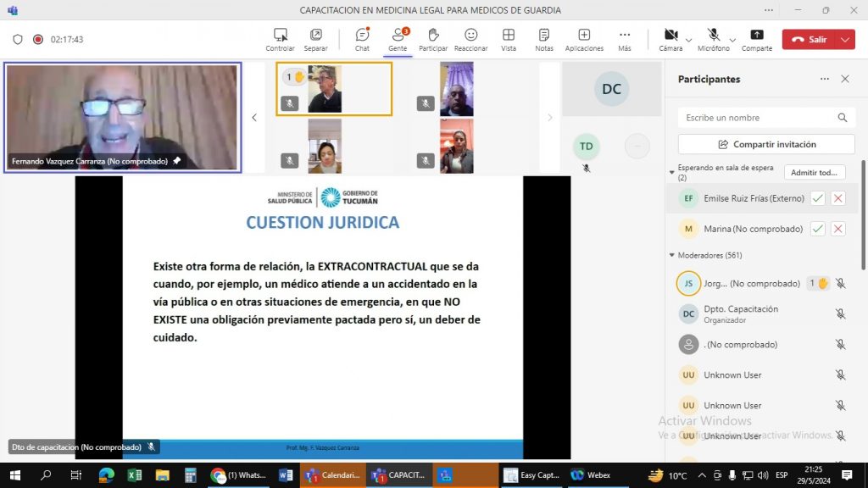Click the Escribe un nombre search field
Viewport: 868px width, 488px height.
pyautogui.click(x=766, y=117)
